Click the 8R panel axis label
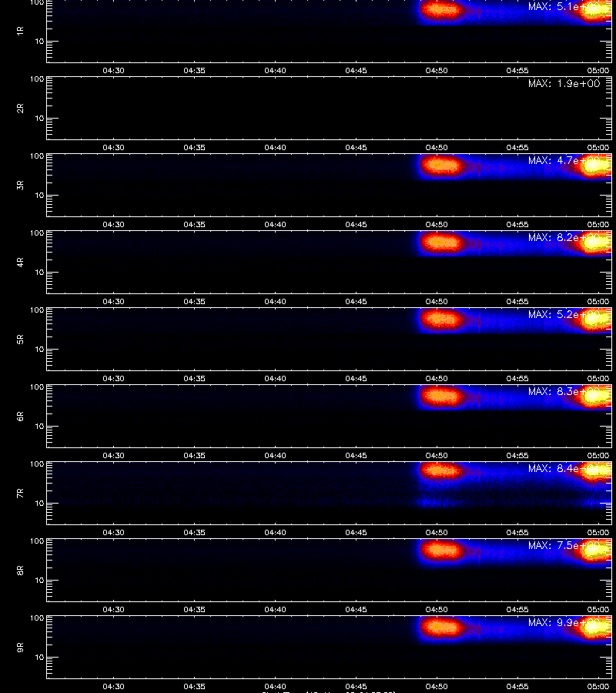This screenshot has height=693, width=616. tap(20, 570)
